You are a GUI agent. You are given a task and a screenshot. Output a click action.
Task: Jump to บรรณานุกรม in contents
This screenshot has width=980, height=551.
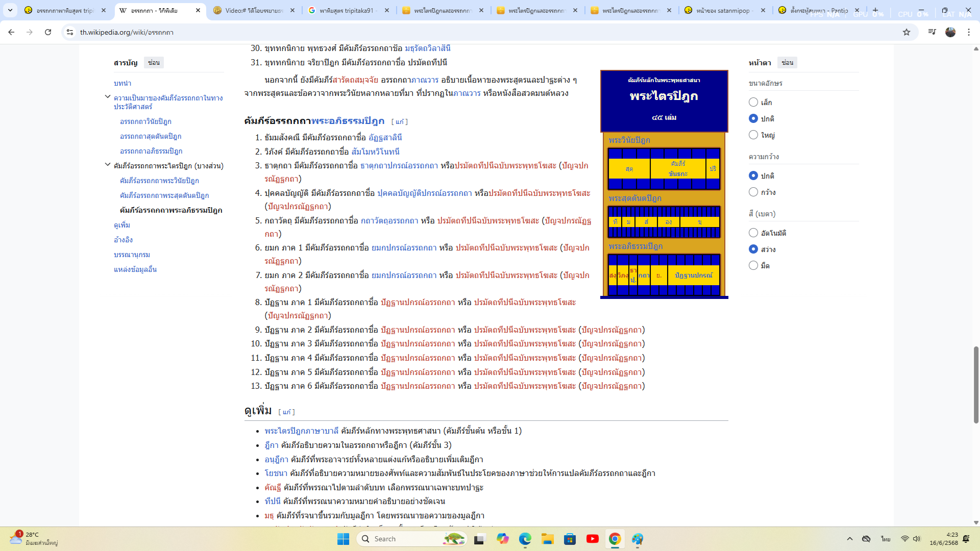coord(132,255)
